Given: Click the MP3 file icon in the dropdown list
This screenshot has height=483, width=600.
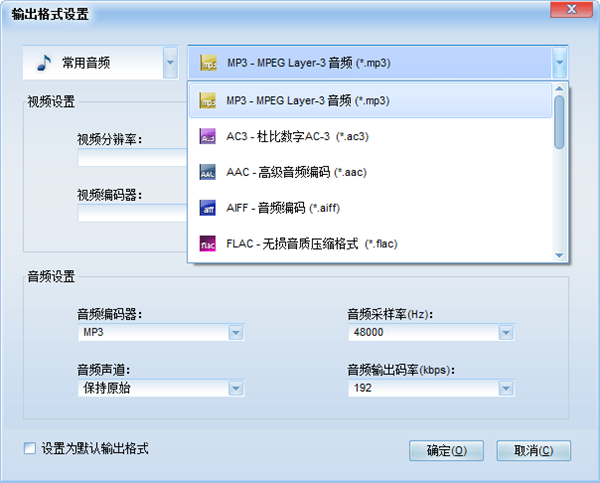Looking at the screenshot, I should [x=208, y=100].
